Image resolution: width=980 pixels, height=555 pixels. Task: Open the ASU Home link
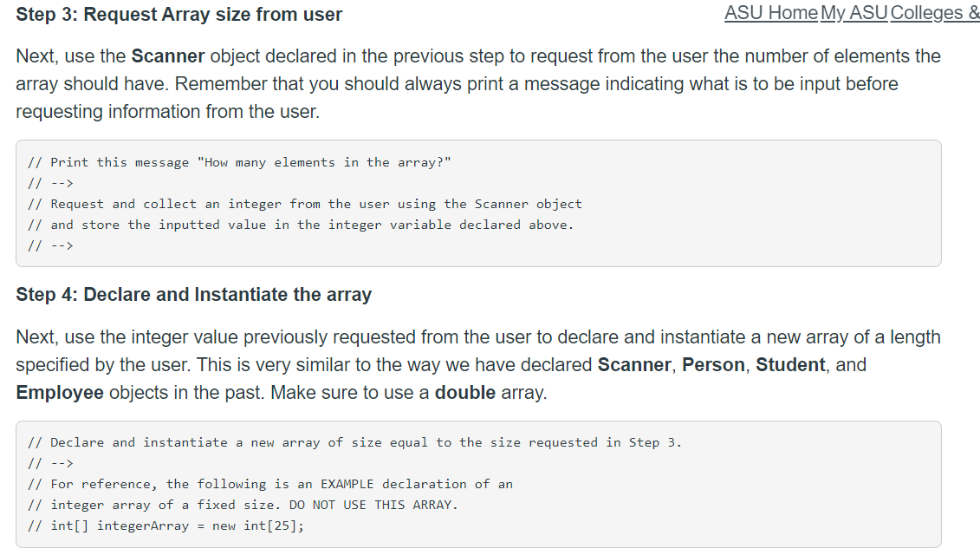point(770,13)
